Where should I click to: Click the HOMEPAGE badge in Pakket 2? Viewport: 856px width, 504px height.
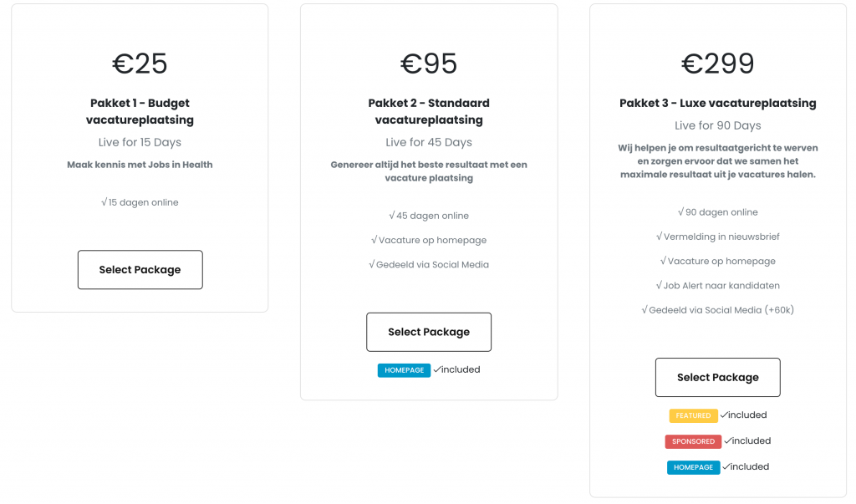coord(404,370)
